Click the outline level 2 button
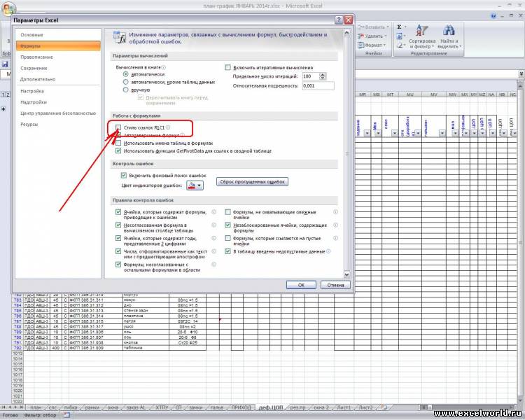 click(8, 94)
